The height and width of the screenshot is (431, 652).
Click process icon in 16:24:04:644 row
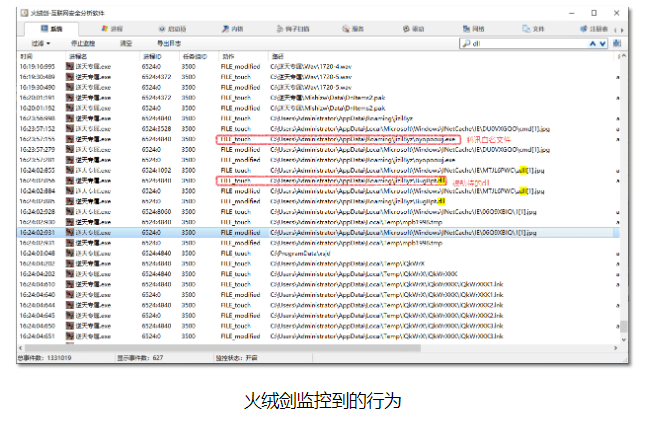click(70, 305)
